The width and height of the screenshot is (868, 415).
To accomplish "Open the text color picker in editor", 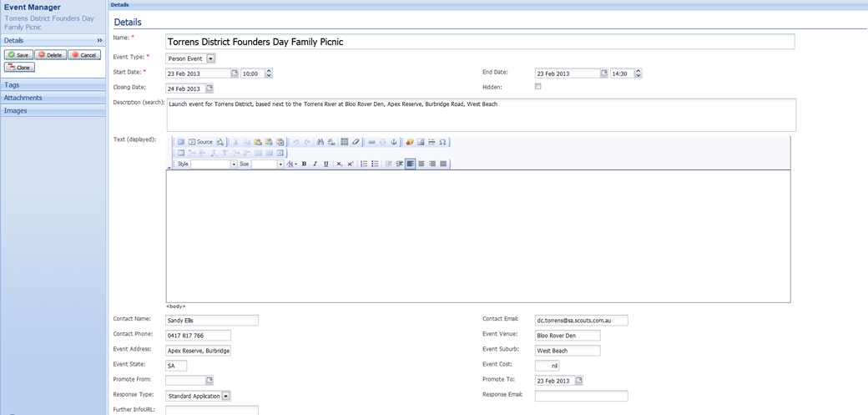I will 292,164.
